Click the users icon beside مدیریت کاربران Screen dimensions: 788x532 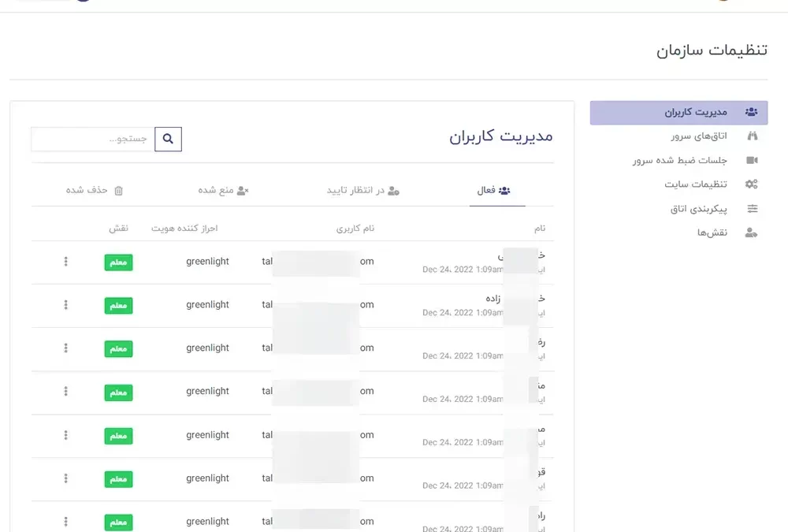point(752,113)
